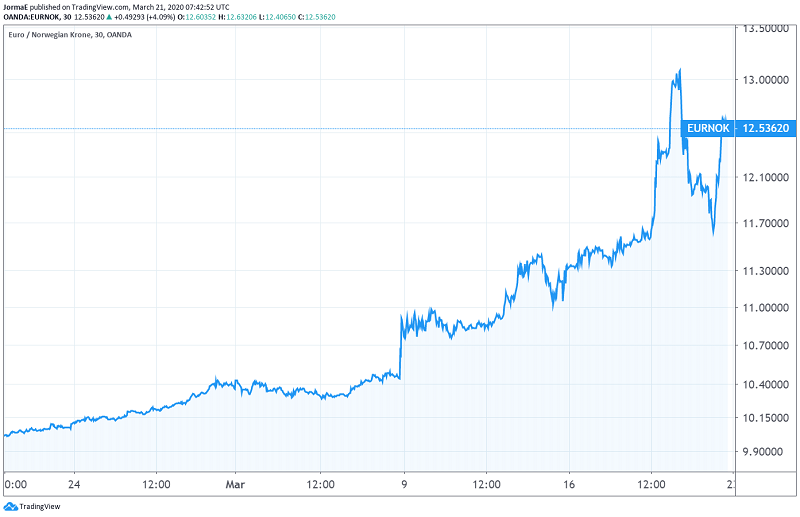The width and height of the screenshot is (800, 517).
Task: Click the 13.50000 price axis label
Action: tap(762, 29)
